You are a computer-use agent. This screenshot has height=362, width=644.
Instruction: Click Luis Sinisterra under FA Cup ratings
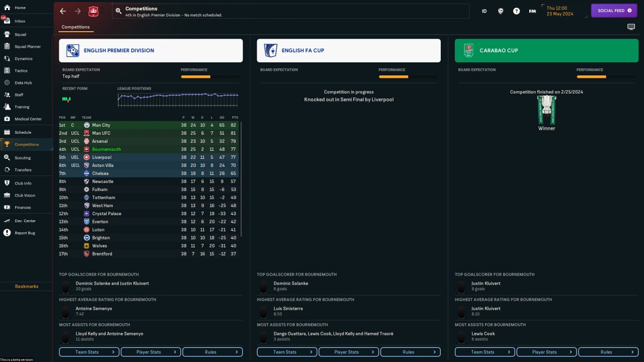click(x=288, y=309)
